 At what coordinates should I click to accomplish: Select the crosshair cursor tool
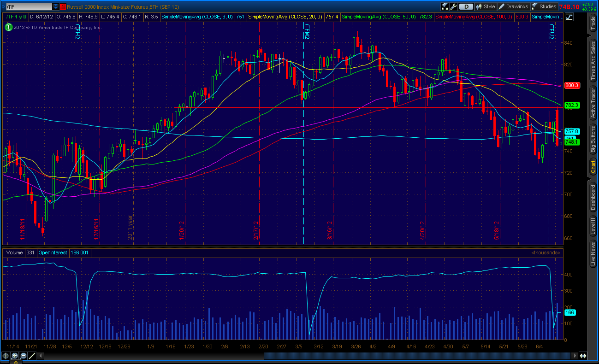(6, 356)
